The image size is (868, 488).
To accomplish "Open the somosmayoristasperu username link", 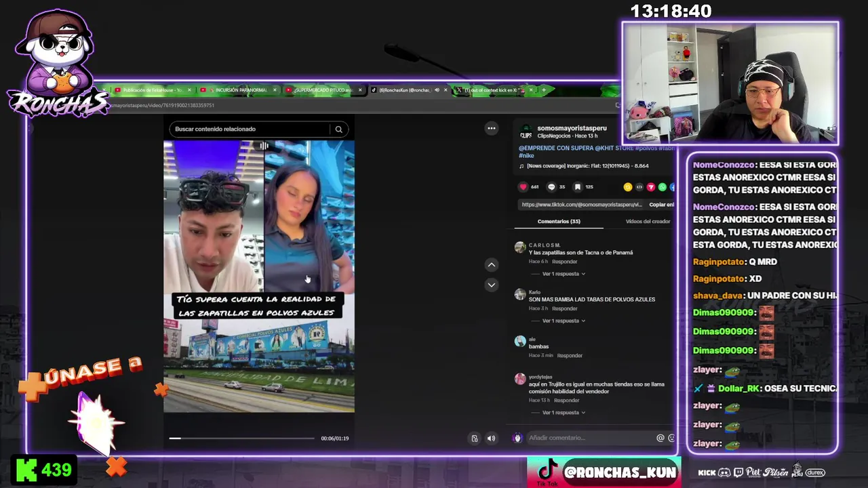I will [x=572, y=128].
